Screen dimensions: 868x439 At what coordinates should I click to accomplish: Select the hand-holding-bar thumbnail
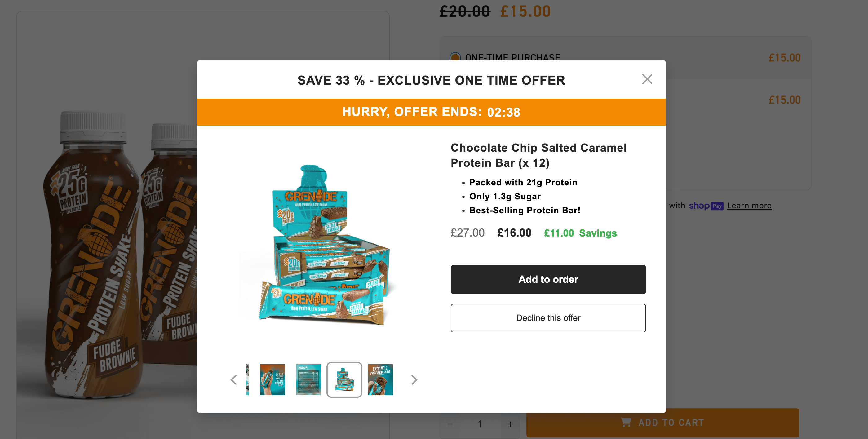click(272, 380)
